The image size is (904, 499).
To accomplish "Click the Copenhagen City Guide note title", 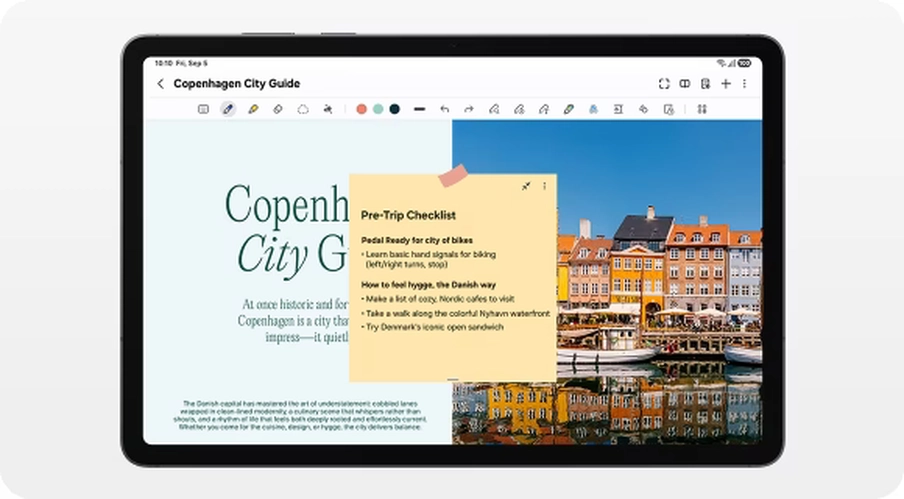I will (236, 84).
